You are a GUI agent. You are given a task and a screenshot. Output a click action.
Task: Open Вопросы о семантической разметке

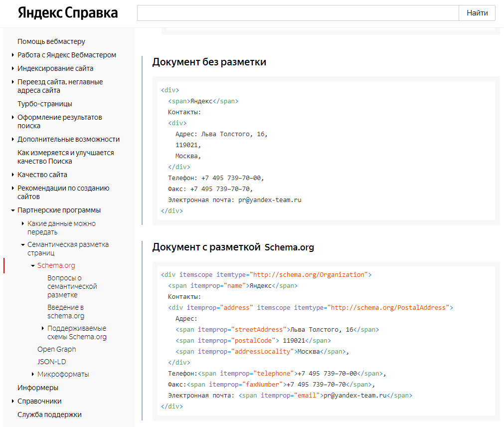(x=72, y=286)
